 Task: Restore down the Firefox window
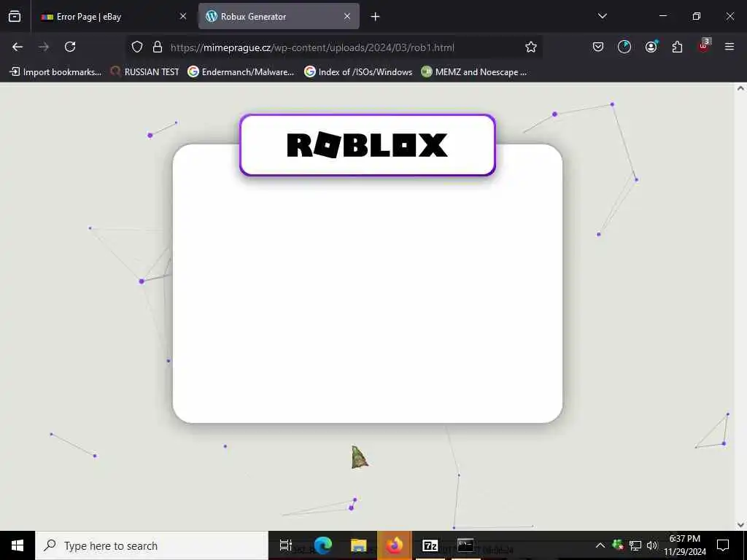[x=697, y=16]
